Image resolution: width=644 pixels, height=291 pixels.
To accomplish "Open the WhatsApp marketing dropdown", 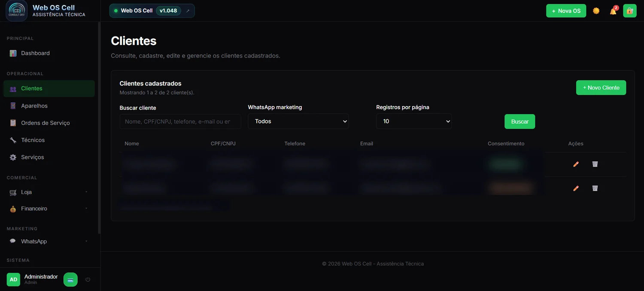I will pos(298,121).
